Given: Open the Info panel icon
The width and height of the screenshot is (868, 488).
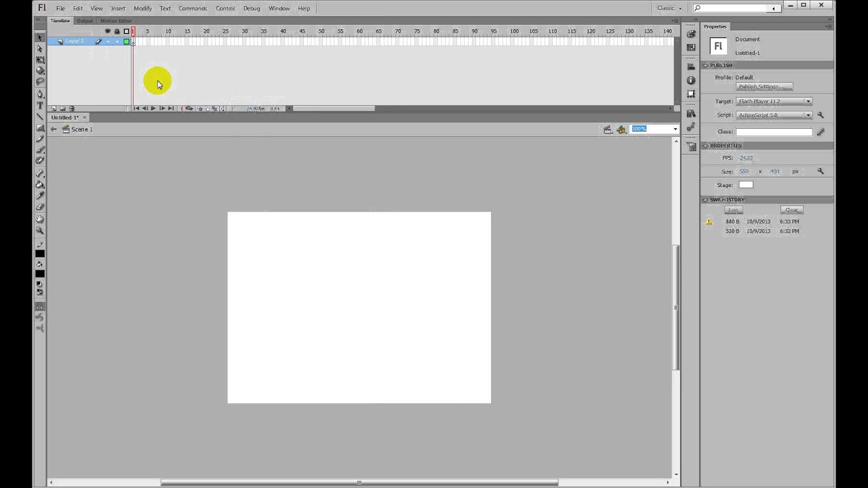Looking at the screenshot, I should tap(691, 80).
